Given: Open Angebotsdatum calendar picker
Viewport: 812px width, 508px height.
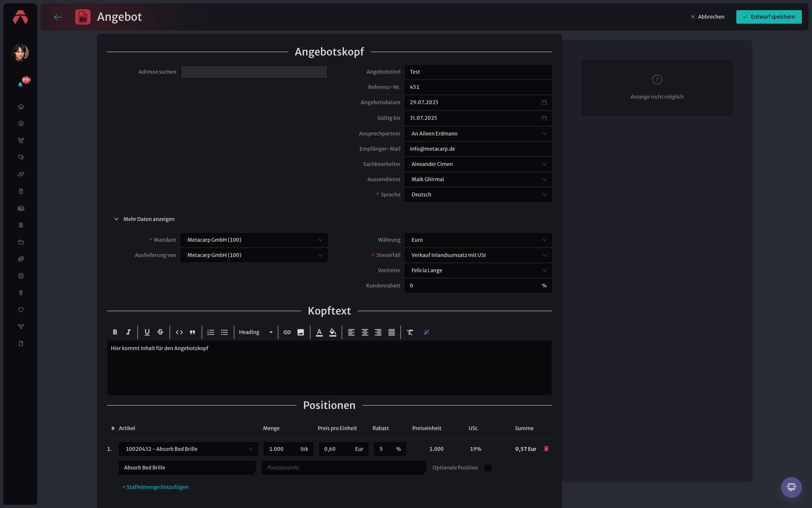Looking at the screenshot, I should point(544,102).
